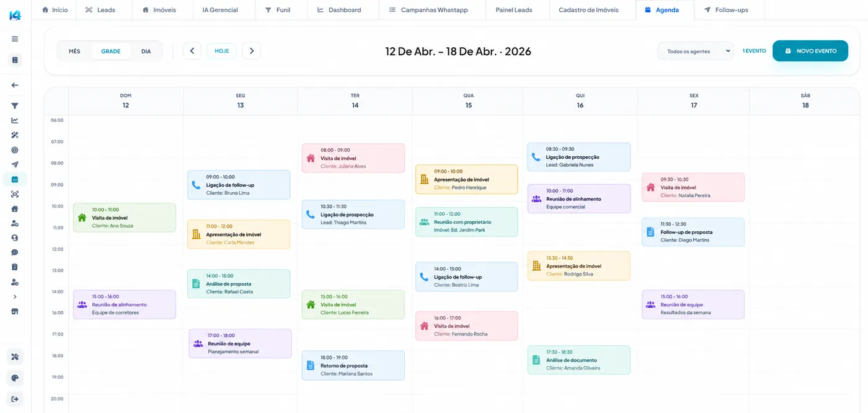This screenshot has height=413, width=868.
Task: Open Beatriz Lima Ligação de follow-up event
Action: point(466,277)
